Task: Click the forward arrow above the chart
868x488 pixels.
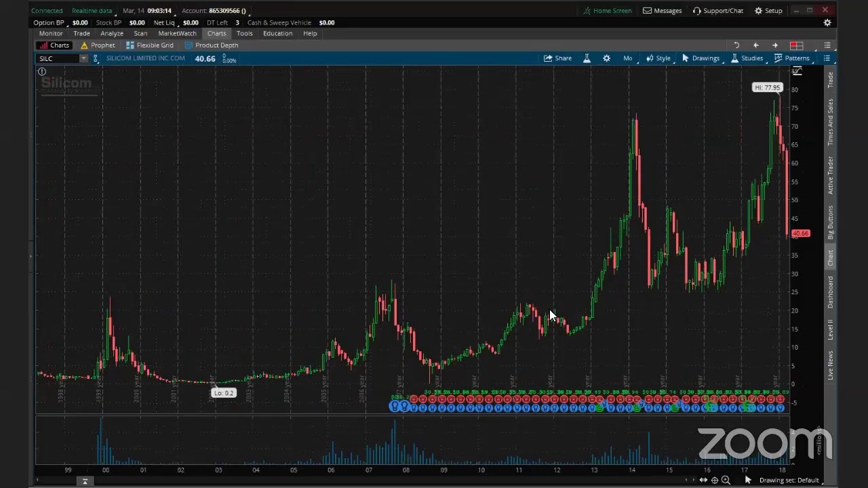Action: (x=775, y=45)
